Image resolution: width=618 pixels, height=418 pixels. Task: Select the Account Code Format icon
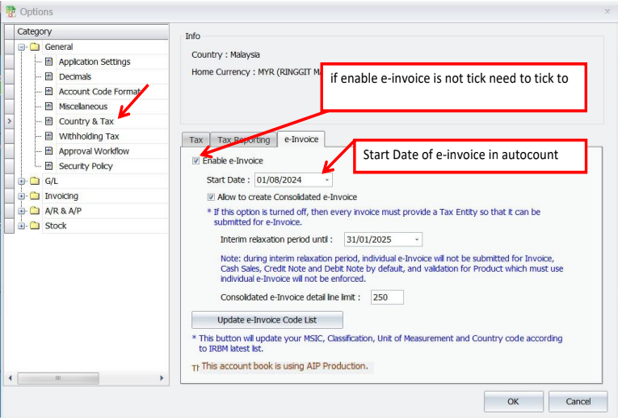tap(49, 92)
